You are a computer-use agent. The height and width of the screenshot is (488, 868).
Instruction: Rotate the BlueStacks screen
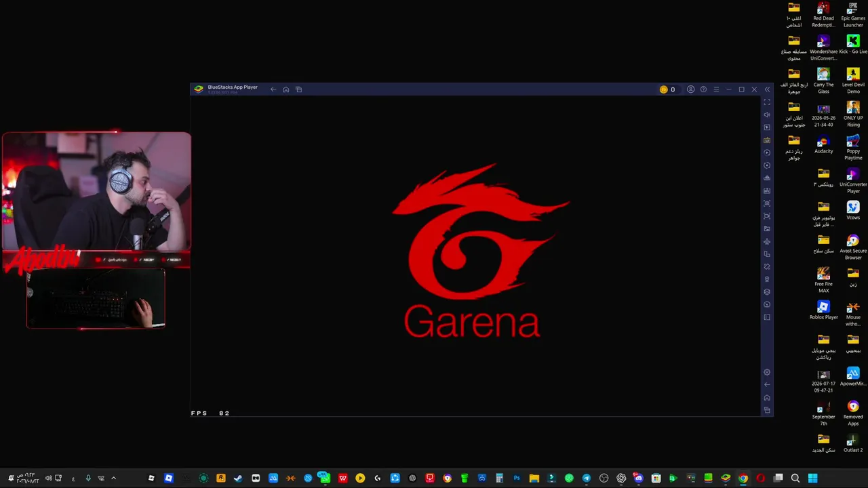pyautogui.click(x=767, y=267)
